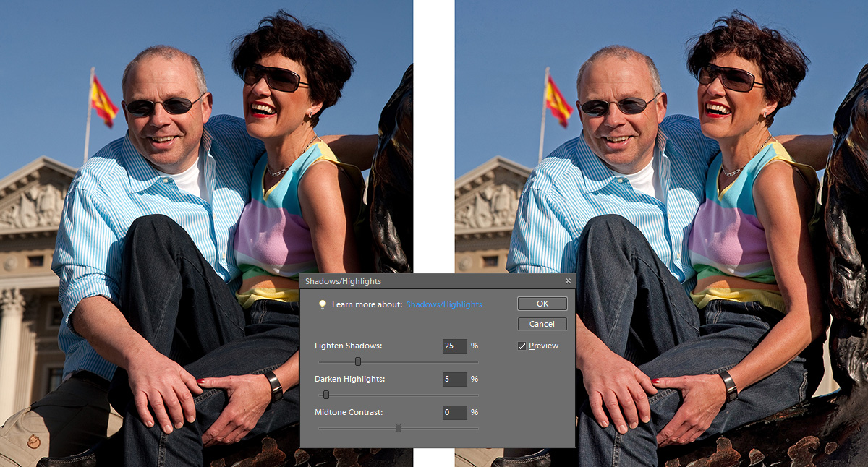This screenshot has height=467, width=868.
Task: Click the Darken Highlights label
Action: click(x=349, y=380)
